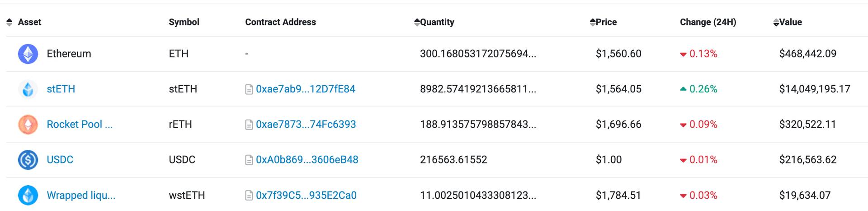Click the contract icon beside 0xA0b869 address
This screenshot has width=868, height=211.
pos(249,160)
